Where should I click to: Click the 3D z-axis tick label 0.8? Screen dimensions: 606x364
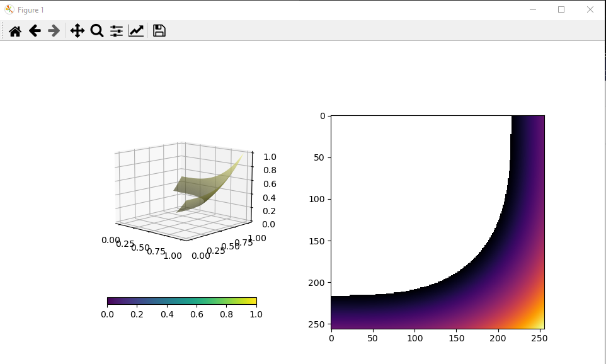270,171
